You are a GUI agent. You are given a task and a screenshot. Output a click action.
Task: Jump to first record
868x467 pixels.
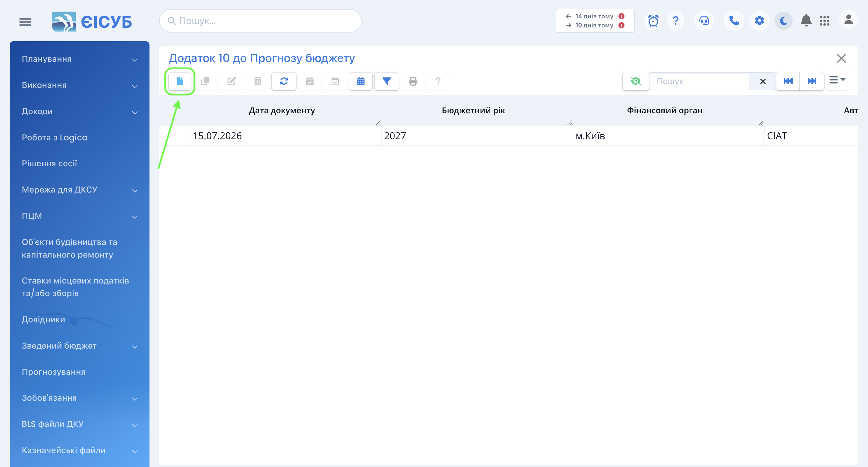[788, 81]
